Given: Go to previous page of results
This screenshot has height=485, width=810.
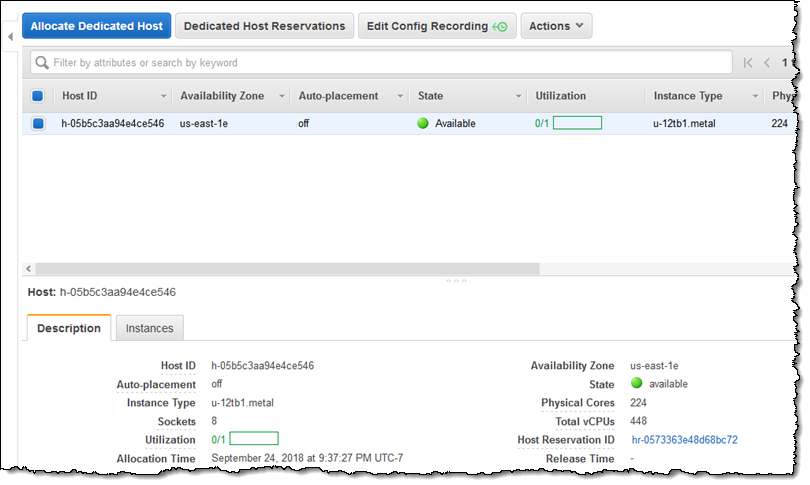Looking at the screenshot, I should tap(767, 63).
